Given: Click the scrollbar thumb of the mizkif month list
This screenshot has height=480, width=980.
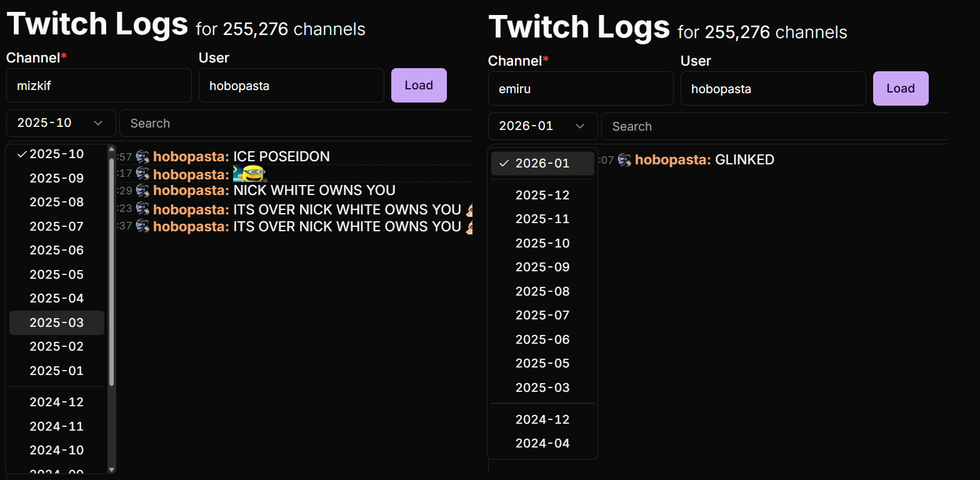Looking at the screenshot, I should coord(112,272).
